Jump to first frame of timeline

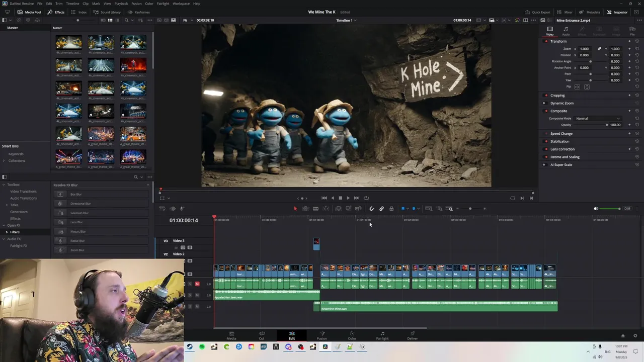324,198
